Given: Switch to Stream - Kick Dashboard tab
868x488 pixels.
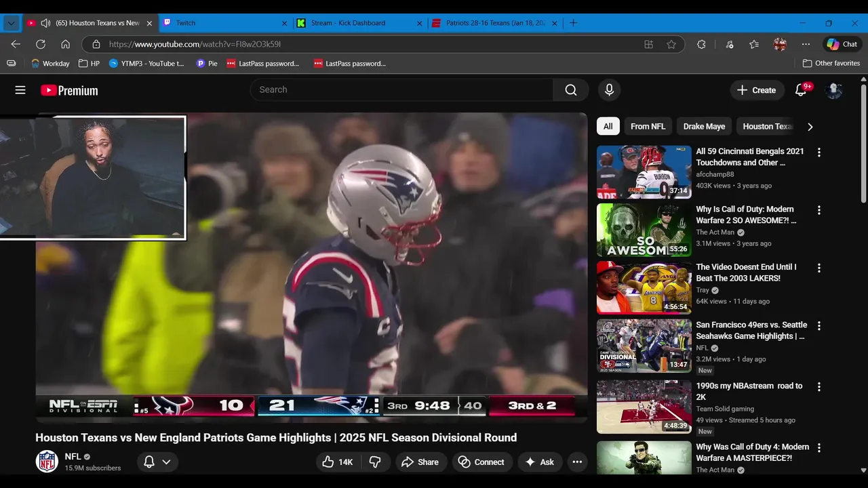Looking at the screenshot, I should [359, 23].
